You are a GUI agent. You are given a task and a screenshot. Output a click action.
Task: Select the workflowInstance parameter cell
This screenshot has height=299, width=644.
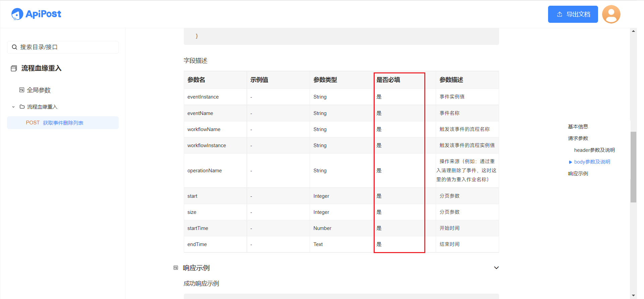215,145
